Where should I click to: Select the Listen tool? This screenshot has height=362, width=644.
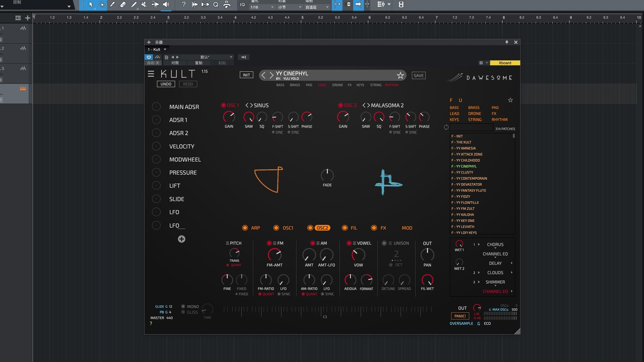point(166,5)
